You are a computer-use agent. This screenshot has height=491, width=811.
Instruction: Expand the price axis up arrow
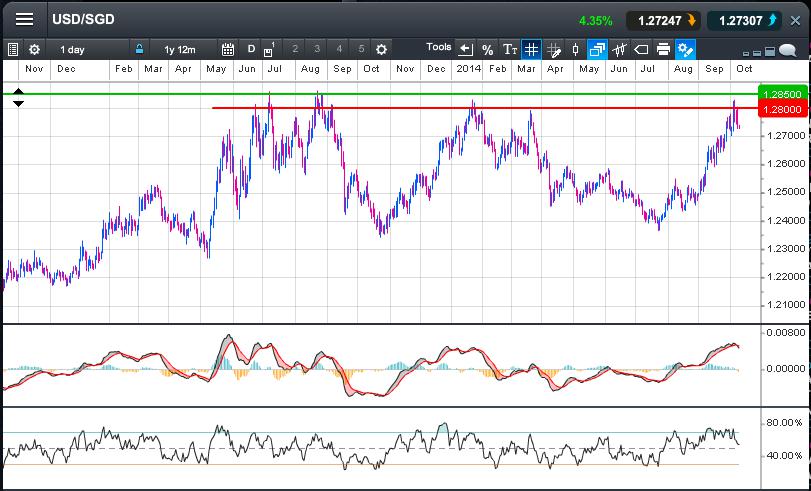click(18, 92)
